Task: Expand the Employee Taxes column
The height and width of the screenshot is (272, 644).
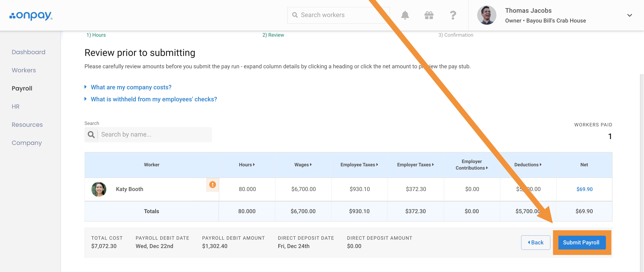Action: coord(359,165)
